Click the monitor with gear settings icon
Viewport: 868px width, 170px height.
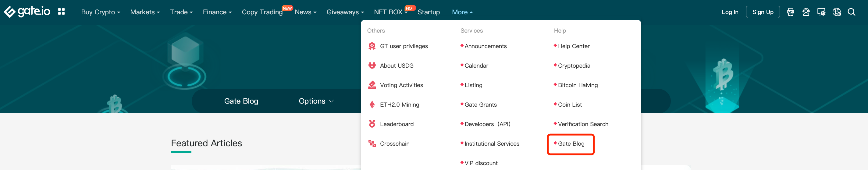[821, 12]
